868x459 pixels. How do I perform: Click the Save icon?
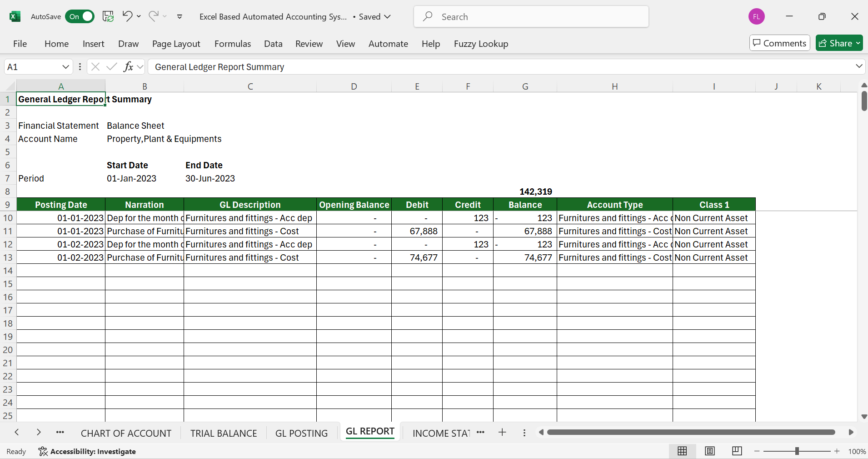point(108,17)
